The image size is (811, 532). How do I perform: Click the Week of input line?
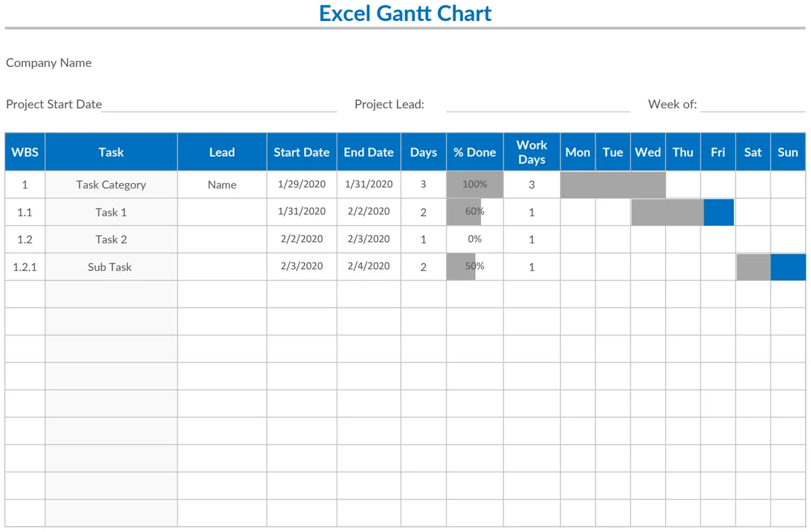(x=753, y=105)
